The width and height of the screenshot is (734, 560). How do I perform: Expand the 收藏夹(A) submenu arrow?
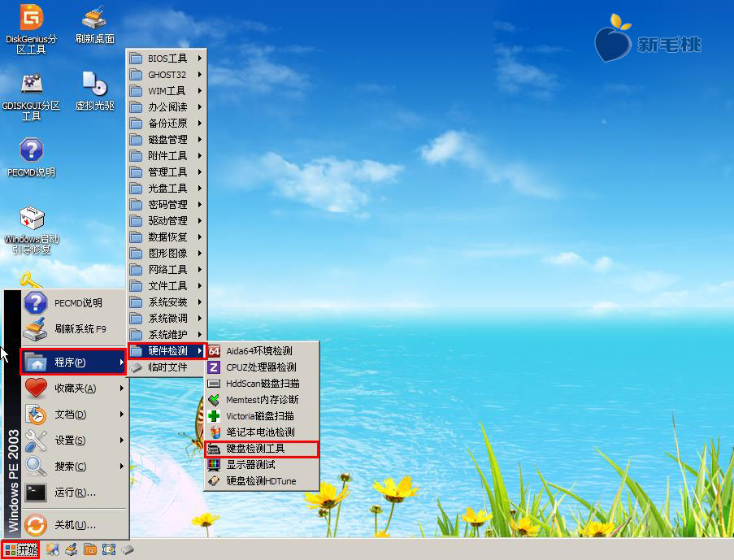pyautogui.click(x=122, y=389)
